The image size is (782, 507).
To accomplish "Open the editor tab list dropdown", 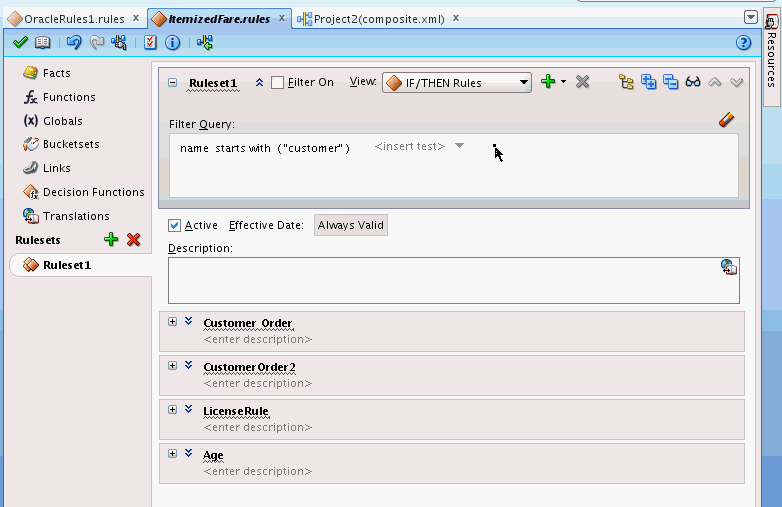I will [x=751, y=17].
